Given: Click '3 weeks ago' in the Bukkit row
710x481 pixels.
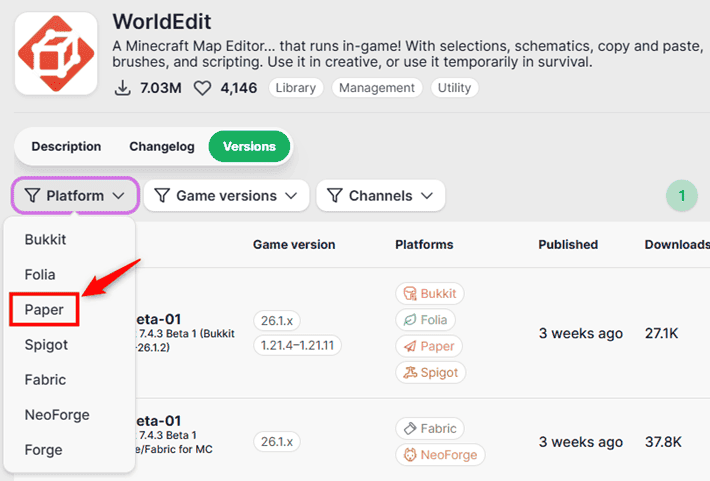Looking at the screenshot, I should click(x=580, y=333).
